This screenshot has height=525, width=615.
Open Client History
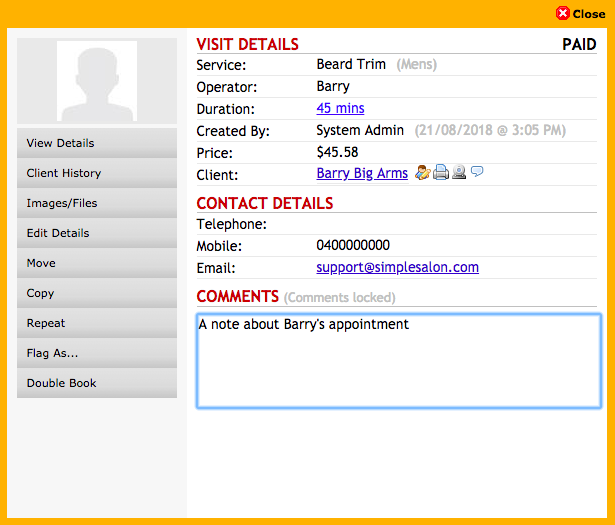(97, 173)
